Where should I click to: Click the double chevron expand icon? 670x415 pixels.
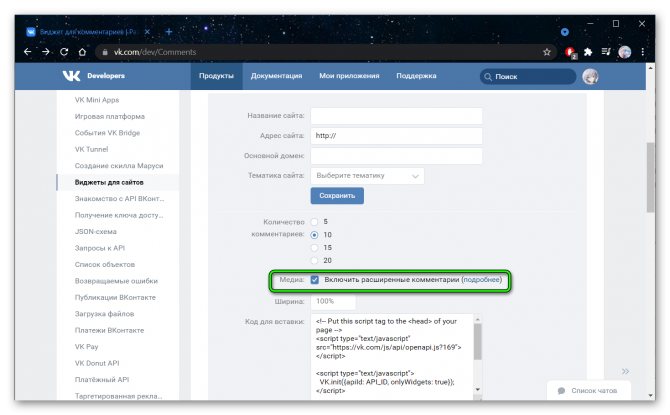coord(626,371)
